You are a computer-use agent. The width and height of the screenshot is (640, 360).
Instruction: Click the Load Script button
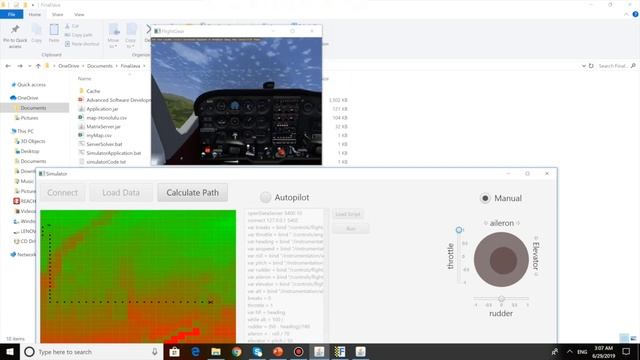[348, 214]
